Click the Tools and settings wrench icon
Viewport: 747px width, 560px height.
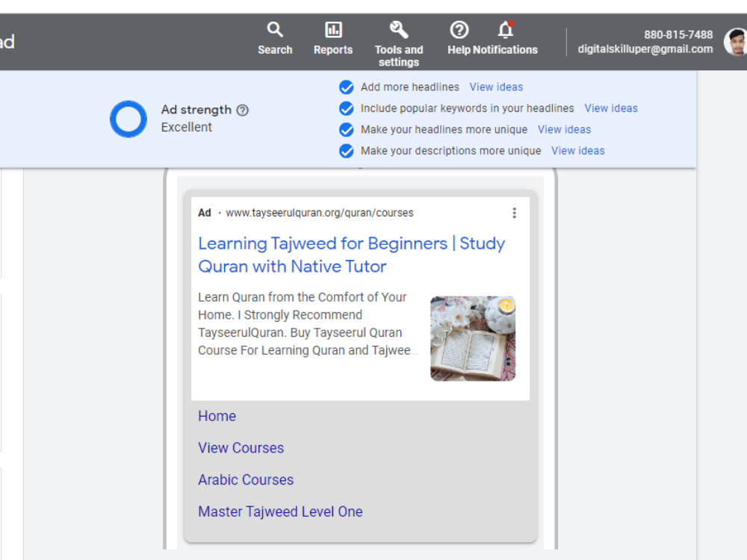tap(398, 30)
